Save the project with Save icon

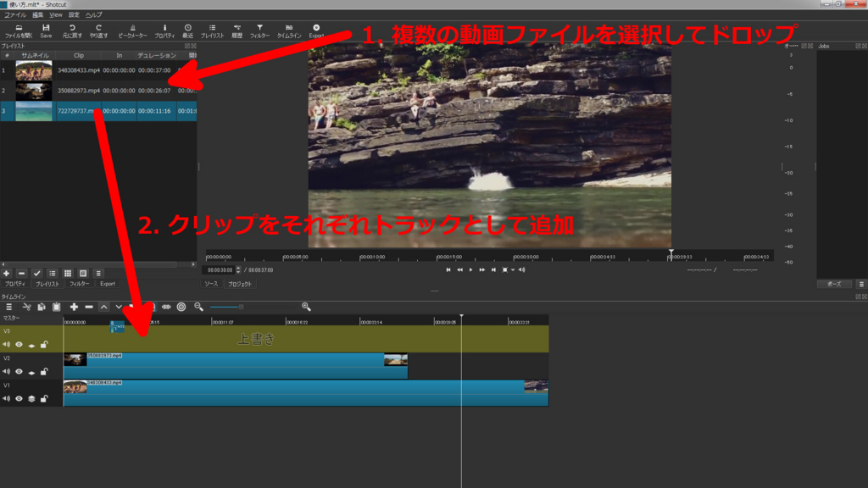click(46, 31)
